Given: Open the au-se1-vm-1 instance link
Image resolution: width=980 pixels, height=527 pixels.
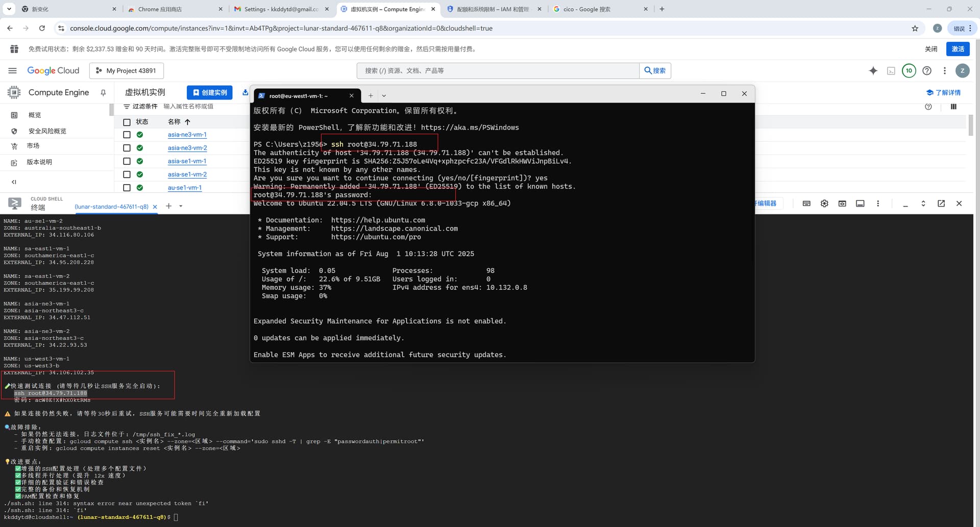Looking at the screenshot, I should (185, 188).
